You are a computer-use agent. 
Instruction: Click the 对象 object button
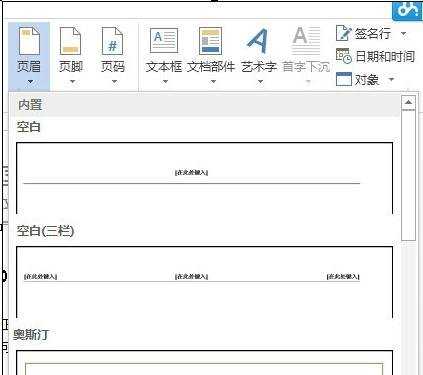[x=357, y=79]
